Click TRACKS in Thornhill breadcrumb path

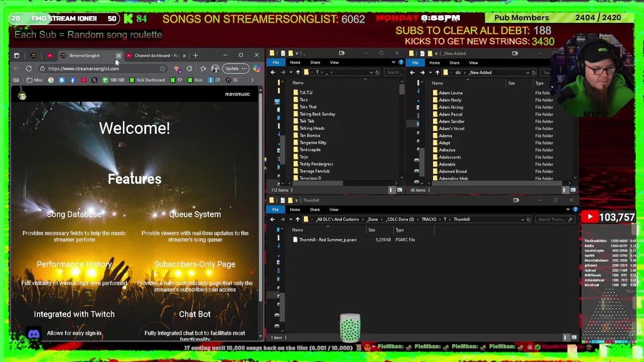429,219
